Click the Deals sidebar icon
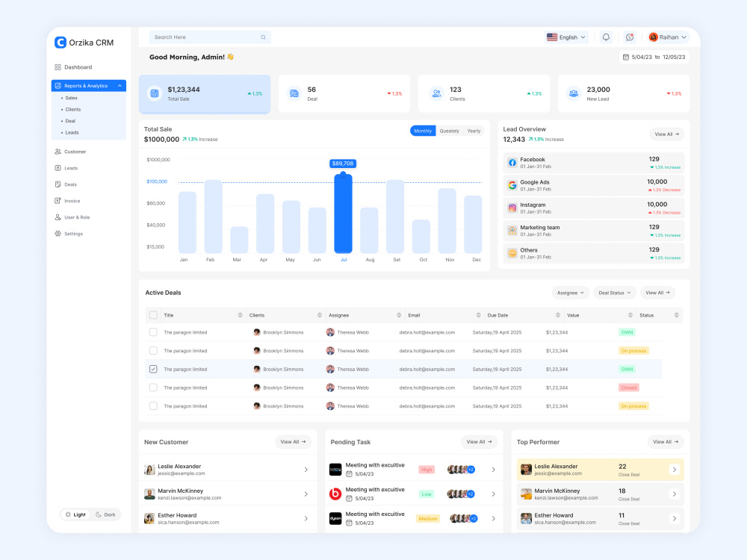The image size is (747, 560). tap(58, 184)
